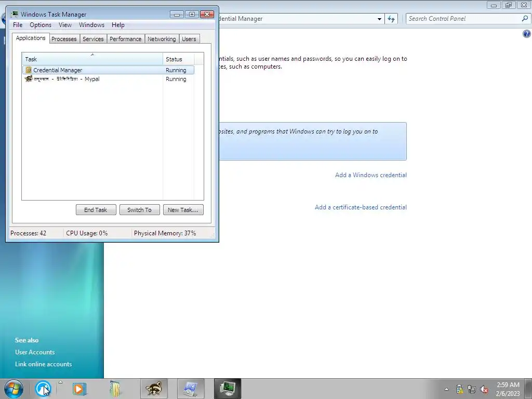This screenshot has width=532, height=399.
Task: Select Credential Manager task row
Action: pyautogui.click(x=108, y=70)
